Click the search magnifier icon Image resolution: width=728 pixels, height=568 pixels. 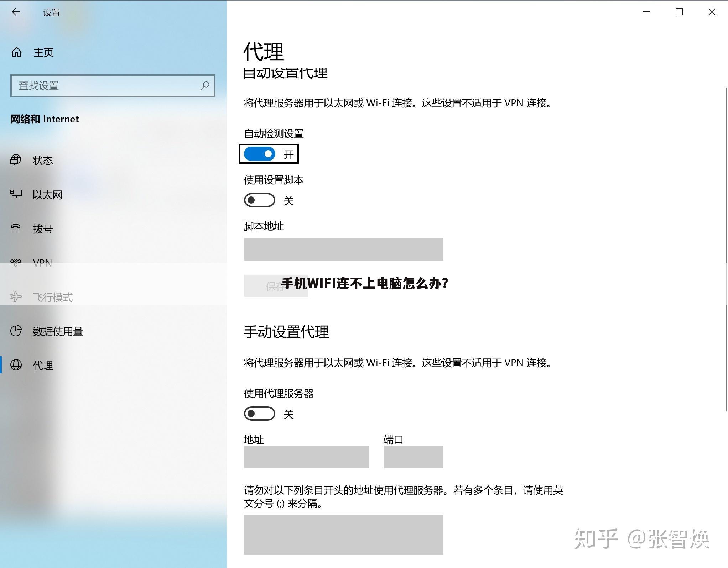205,86
